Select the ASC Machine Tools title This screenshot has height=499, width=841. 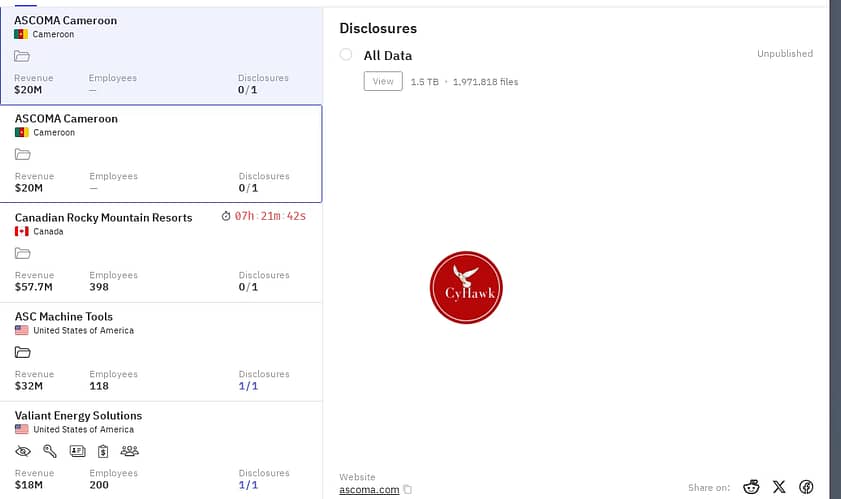click(64, 317)
